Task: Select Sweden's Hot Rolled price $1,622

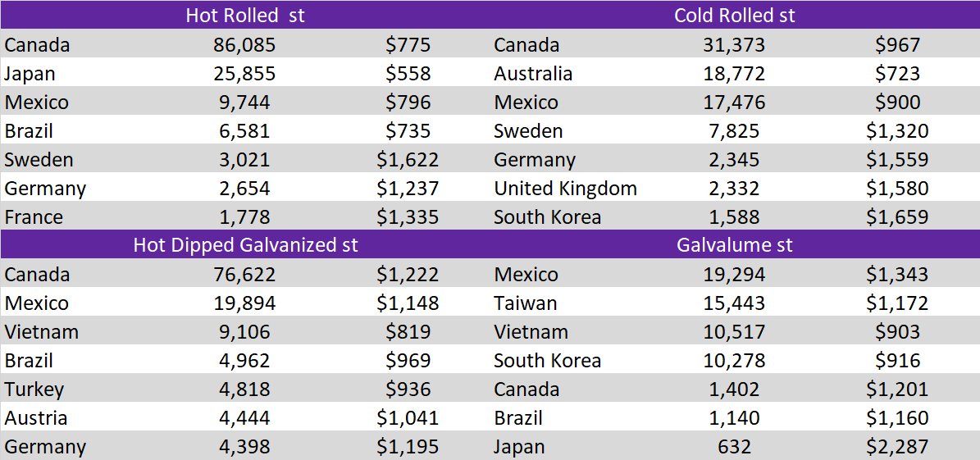Action: 408,159
